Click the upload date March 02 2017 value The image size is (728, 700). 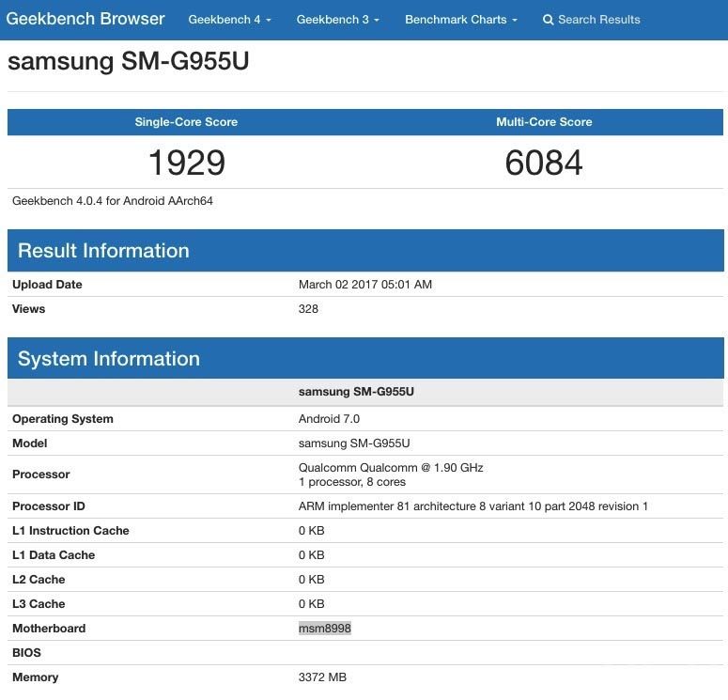click(x=364, y=285)
